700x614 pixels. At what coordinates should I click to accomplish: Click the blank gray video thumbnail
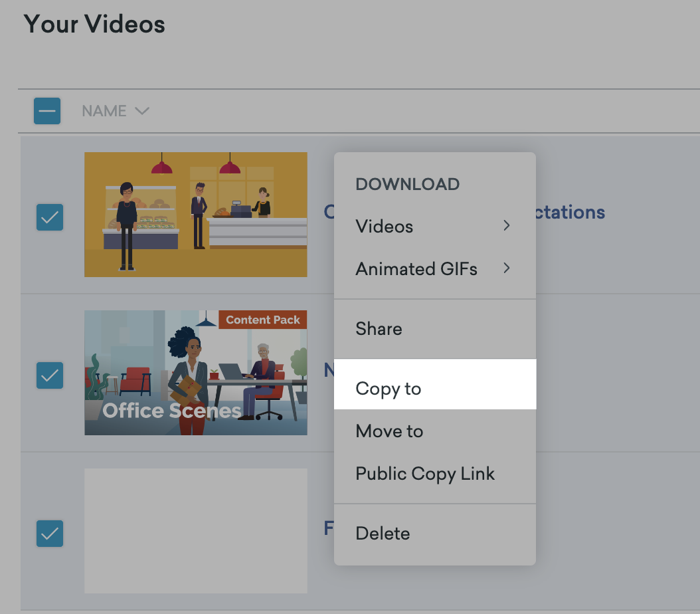[195, 530]
